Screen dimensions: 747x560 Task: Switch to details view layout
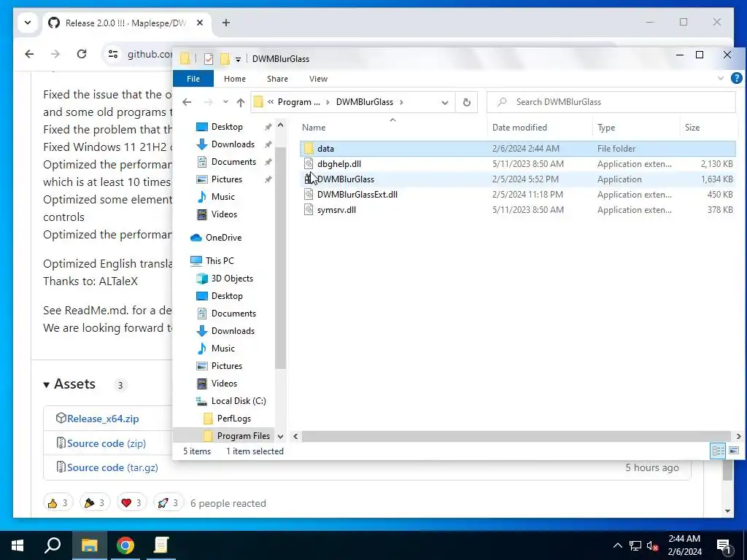(x=718, y=451)
